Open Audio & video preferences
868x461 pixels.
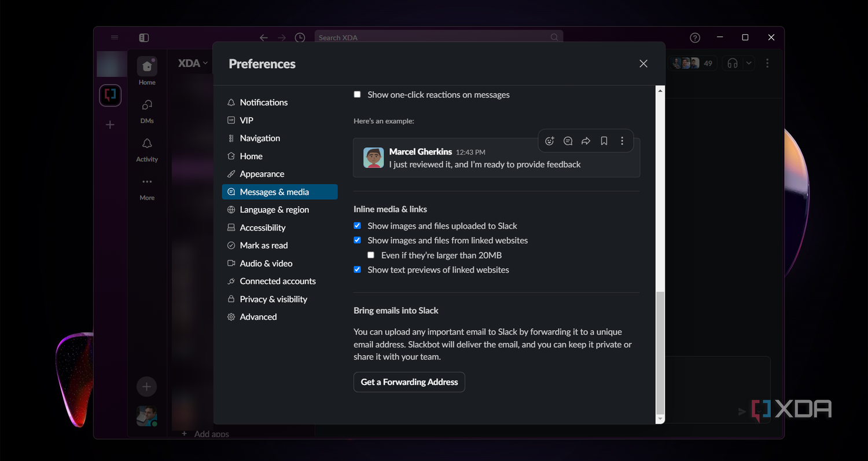pyautogui.click(x=279, y=264)
